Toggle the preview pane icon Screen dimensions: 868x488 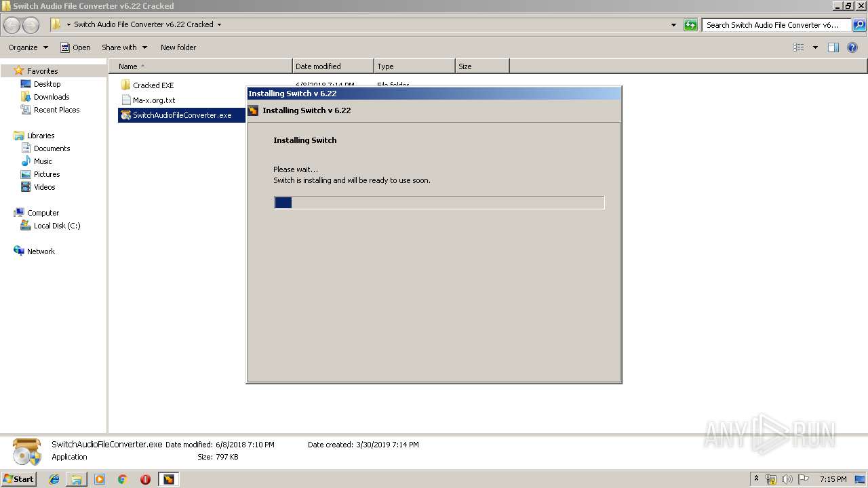click(833, 47)
